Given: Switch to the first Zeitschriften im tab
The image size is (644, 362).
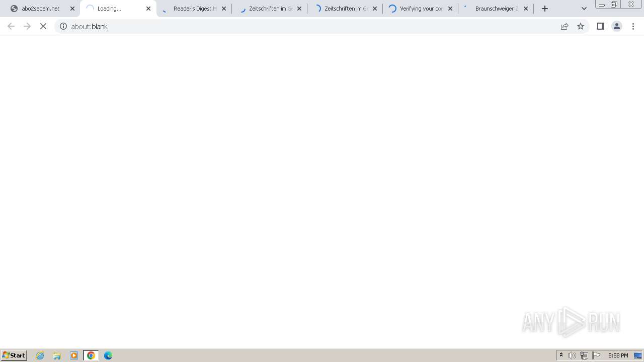Looking at the screenshot, I should pos(271,9).
